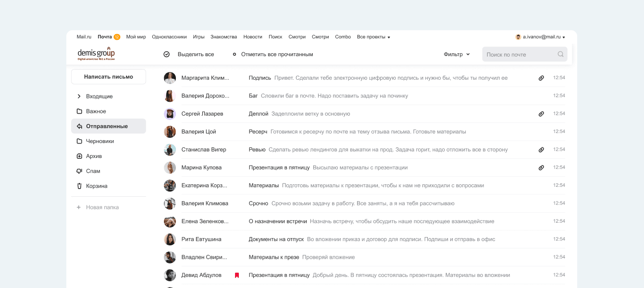
Task: Click the Архив folder icon in the sidebar
Action: tap(79, 156)
